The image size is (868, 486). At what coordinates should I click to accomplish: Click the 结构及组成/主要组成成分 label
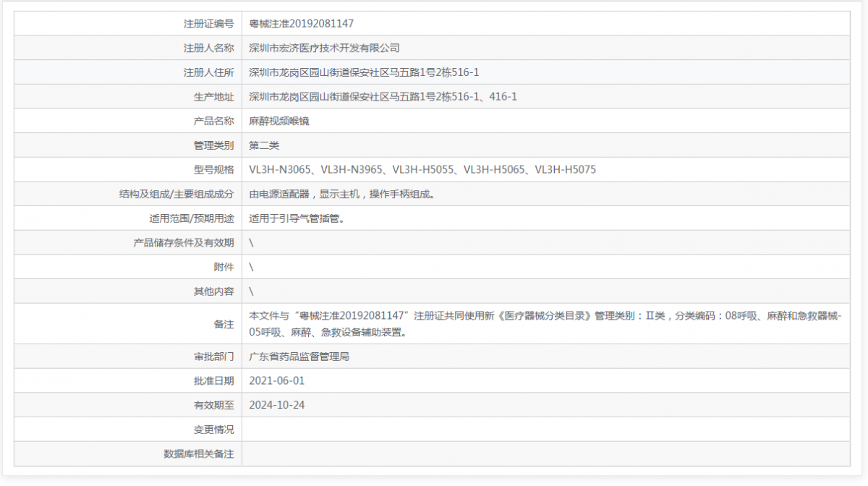click(x=177, y=194)
